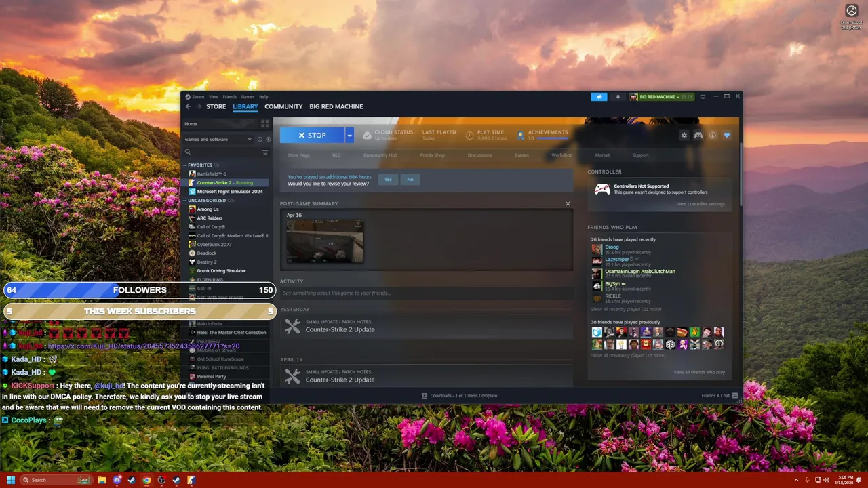Switch to library grid collections view icon

point(265,124)
